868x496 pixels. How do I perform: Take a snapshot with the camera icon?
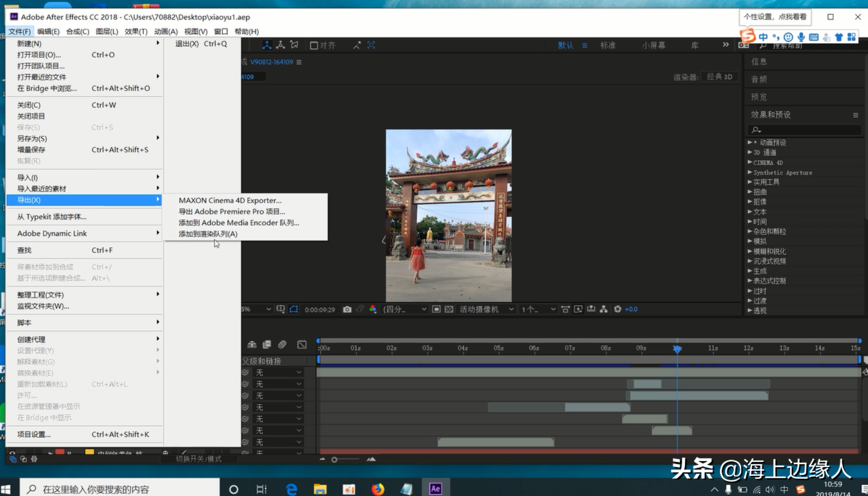point(348,308)
